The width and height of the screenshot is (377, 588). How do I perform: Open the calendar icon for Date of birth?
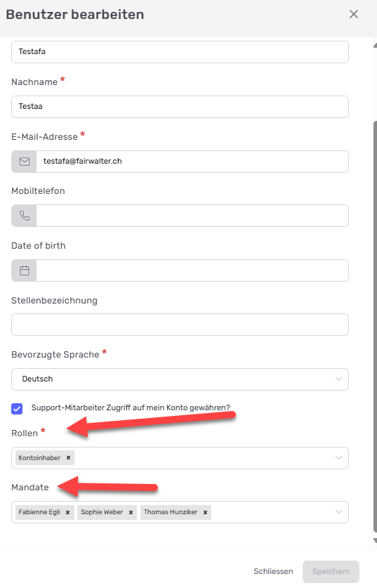click(x=25, y=270)
